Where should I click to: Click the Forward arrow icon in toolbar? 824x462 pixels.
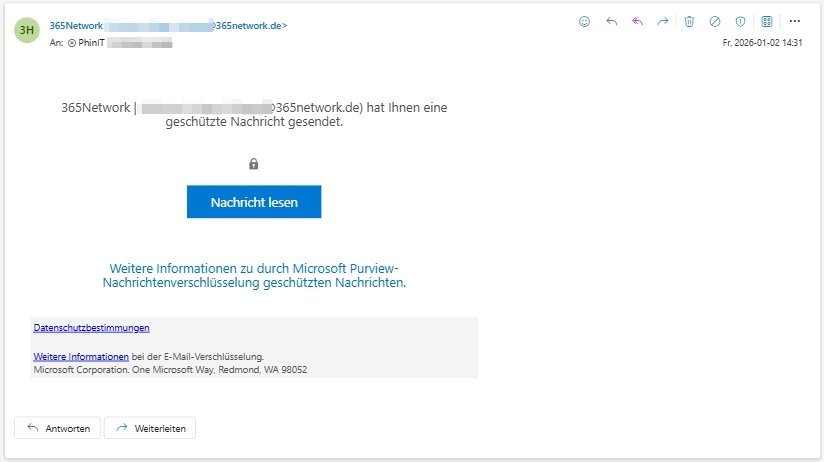(x=662, y=21)
